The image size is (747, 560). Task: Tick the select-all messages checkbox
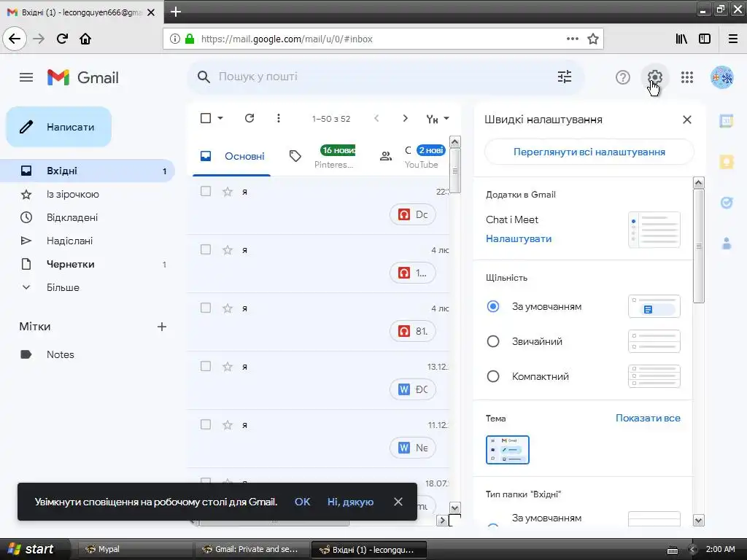point(205,118)
